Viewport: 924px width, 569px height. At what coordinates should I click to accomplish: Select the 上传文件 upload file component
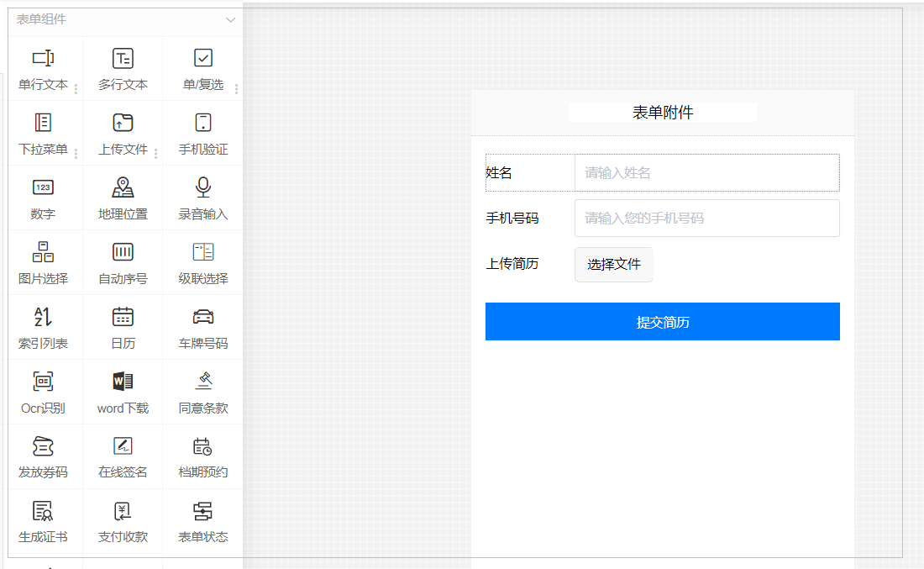(123, 134)
